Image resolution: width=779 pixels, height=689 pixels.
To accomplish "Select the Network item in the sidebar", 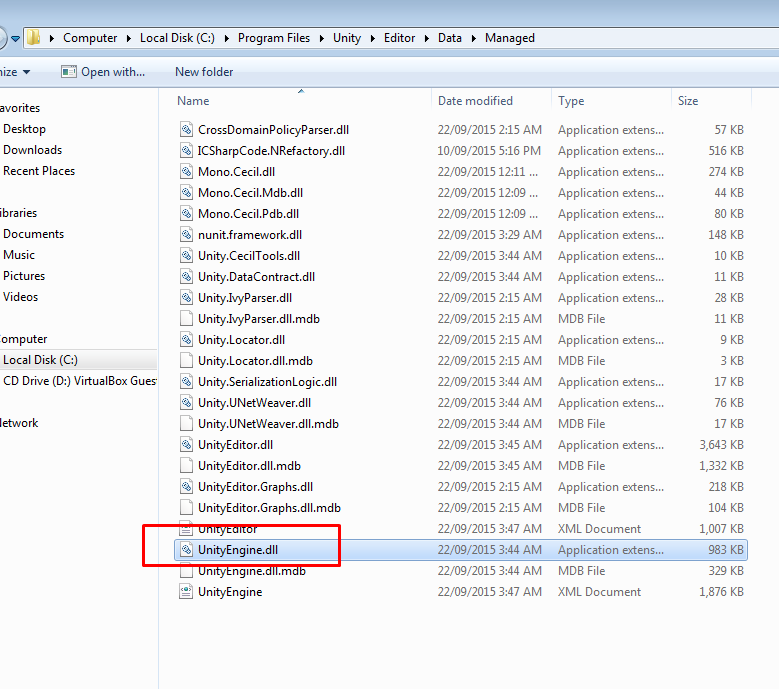I will point(19,423).
